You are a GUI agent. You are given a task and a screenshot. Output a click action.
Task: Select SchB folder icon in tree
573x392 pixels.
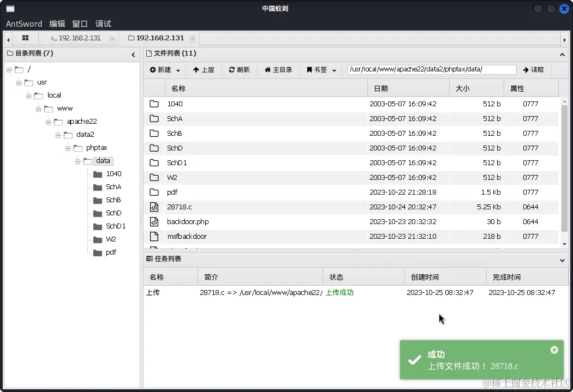[98, 201]
